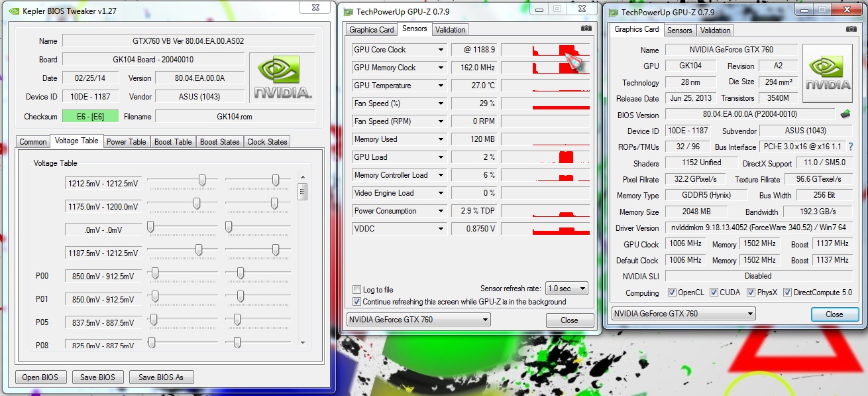Click Voltage Table scrollbar down arrow
The image size is (868, 396).
(x=303, y=343)
